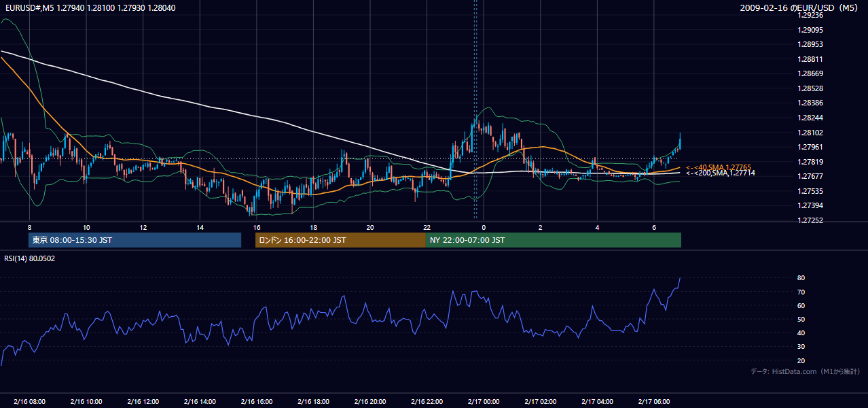Screen dimensions: 868x408
Task: Click the 200 SMA 1.27714 label
Action: [x=721, y=173]
